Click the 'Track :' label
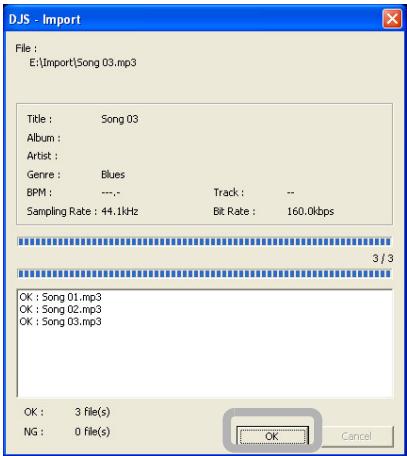Screen dimensions: 407x456 (x=229, y=193)
